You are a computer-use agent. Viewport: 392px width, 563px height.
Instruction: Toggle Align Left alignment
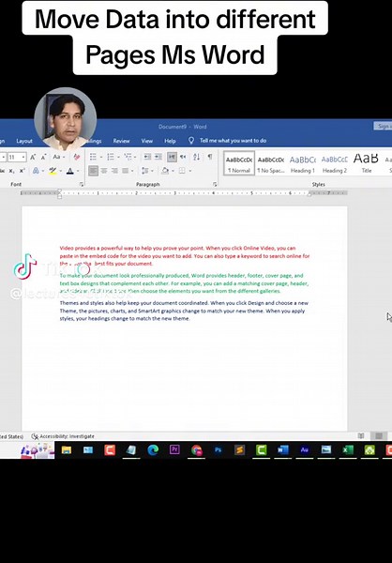pyautogui.click(x=93, y=171)
